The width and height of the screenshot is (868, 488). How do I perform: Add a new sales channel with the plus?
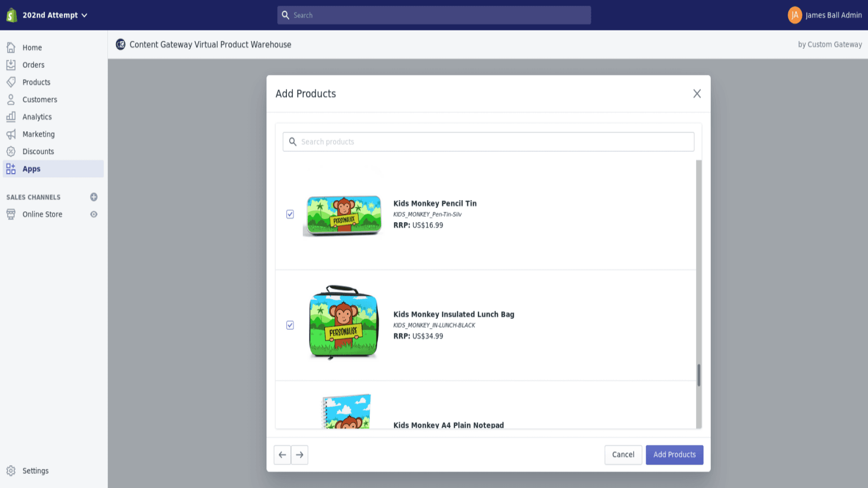click(93, 197)
